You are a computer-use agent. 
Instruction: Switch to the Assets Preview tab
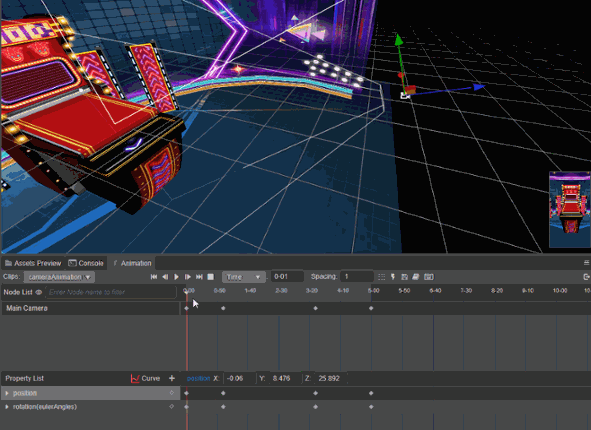[x=33, y=263]
